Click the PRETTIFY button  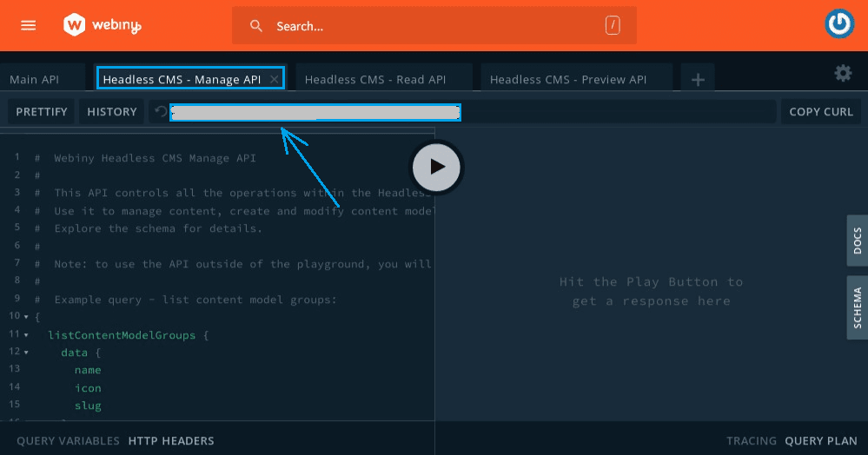pyautogui.click(x=42, y=112)
